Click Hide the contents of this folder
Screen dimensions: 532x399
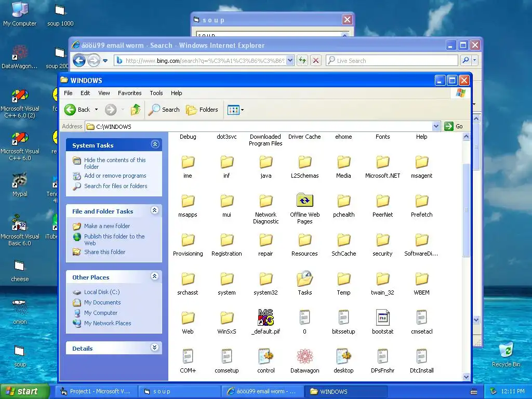[115, 163]
